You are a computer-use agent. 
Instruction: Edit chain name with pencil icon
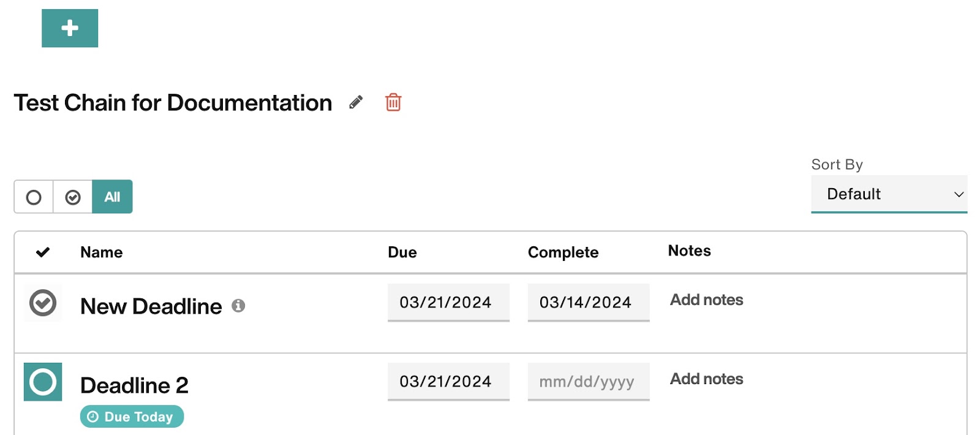356,102
